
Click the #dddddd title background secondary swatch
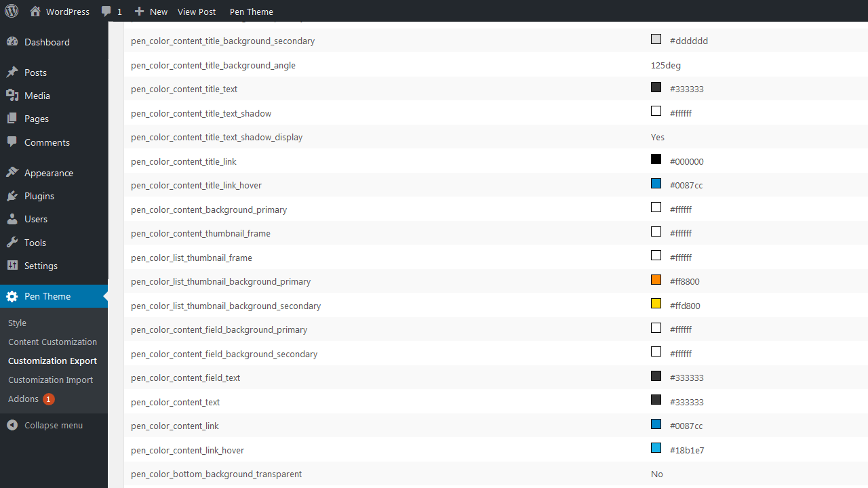coord(656,39)
